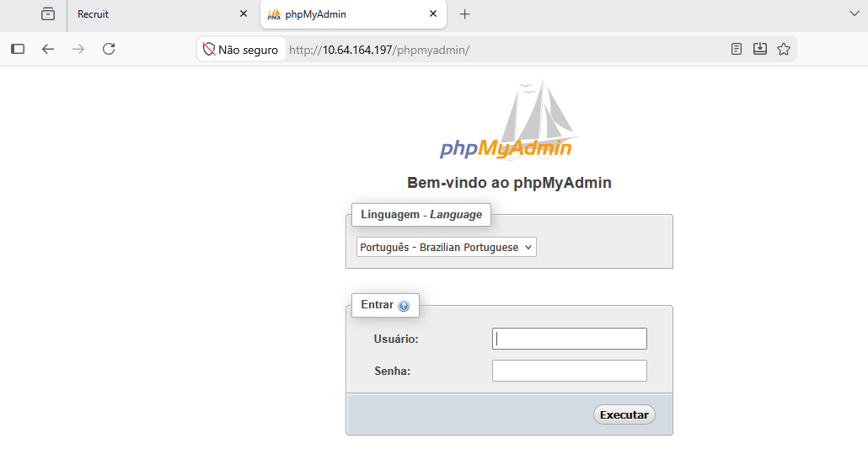This screenshot has width=868, height=460.
Task: Close the phpMyAdmin tab
Action: [x=433, y=13]
